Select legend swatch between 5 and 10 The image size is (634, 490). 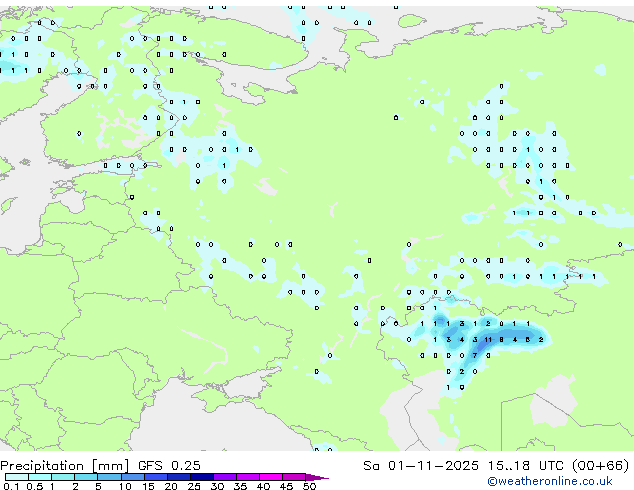tap(109, 477)
